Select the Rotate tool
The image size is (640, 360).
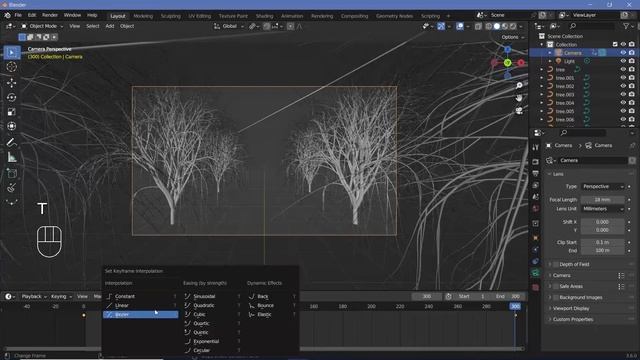pyautogui.click(x=11, y=97)
